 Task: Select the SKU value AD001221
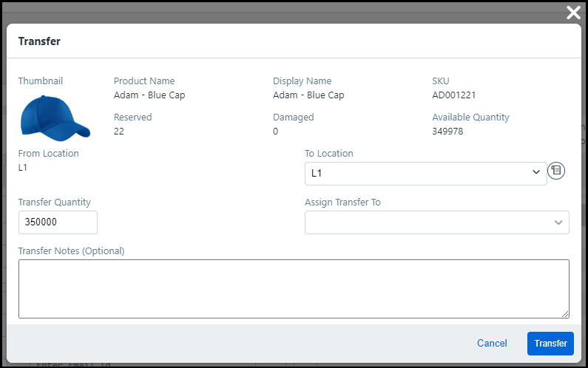(x=455, y=95)
